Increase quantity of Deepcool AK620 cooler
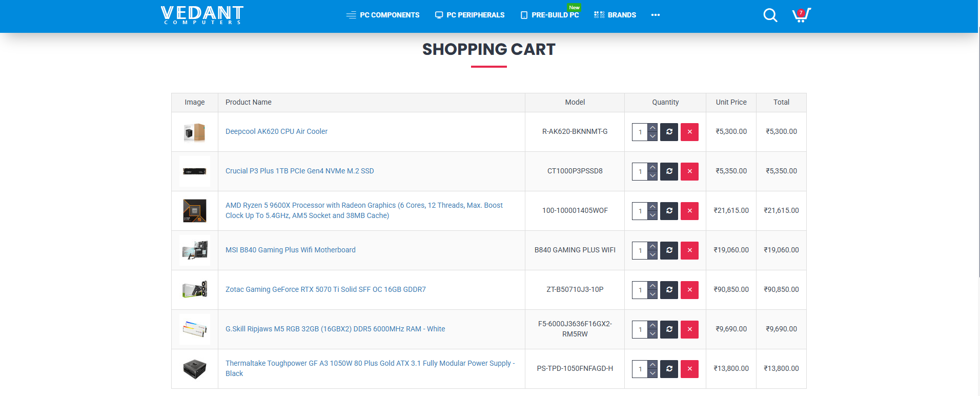980x396 pixels. coord(652,128)
